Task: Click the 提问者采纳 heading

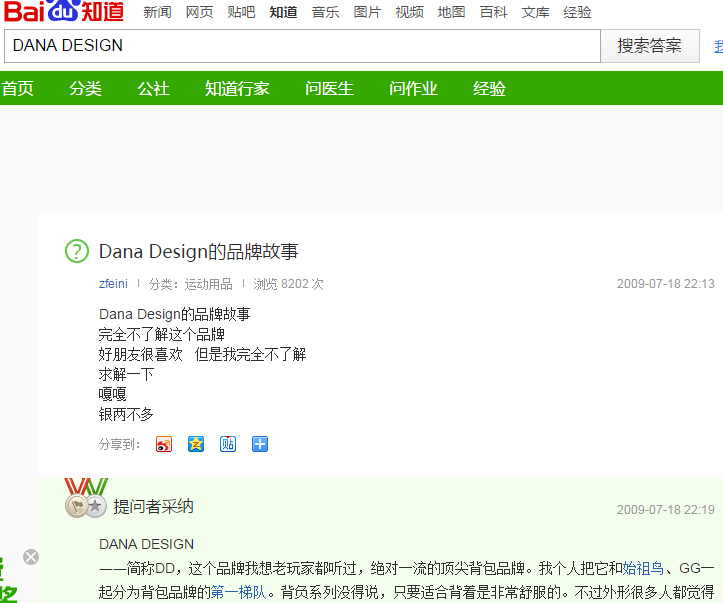Action: [x=153, y=506]
